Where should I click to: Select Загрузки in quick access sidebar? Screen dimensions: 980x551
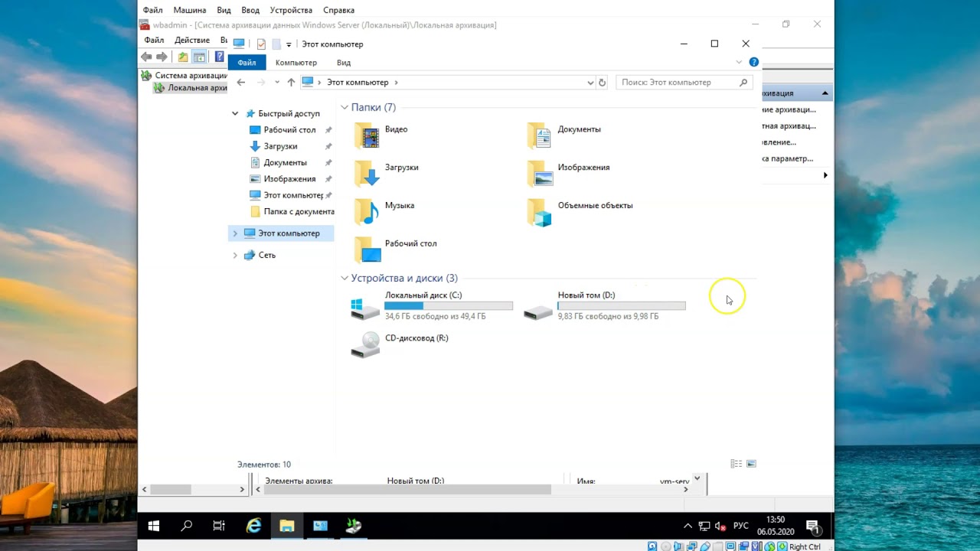280,146
